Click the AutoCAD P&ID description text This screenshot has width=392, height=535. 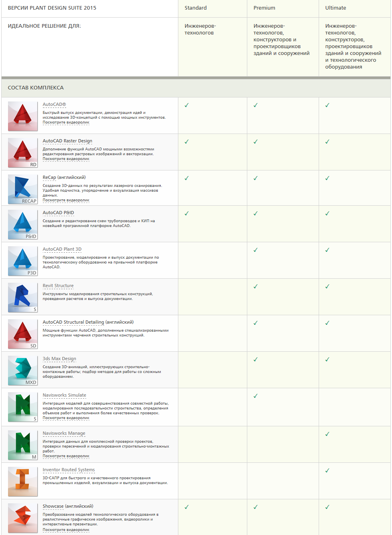99,223
